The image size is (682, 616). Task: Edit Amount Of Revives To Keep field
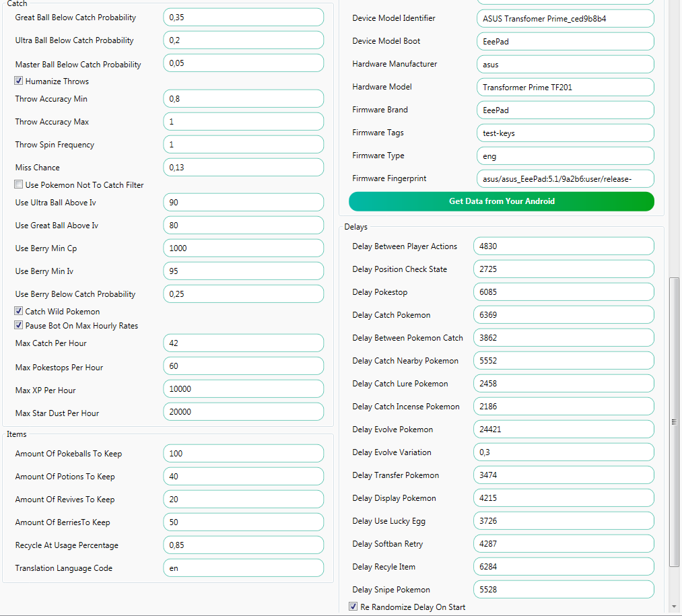(x=244, y=500)
